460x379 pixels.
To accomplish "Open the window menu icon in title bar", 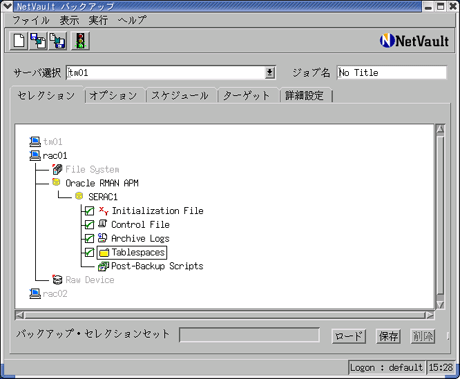I will 7,6.
